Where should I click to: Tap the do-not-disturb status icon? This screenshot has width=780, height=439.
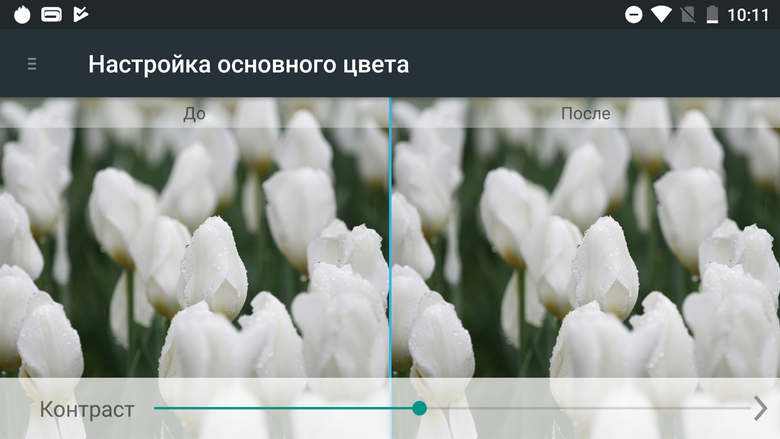coord(633,15)
